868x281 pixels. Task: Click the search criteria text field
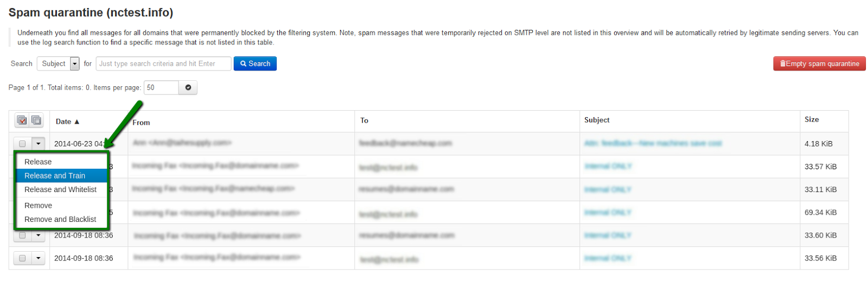pos(163,63)
